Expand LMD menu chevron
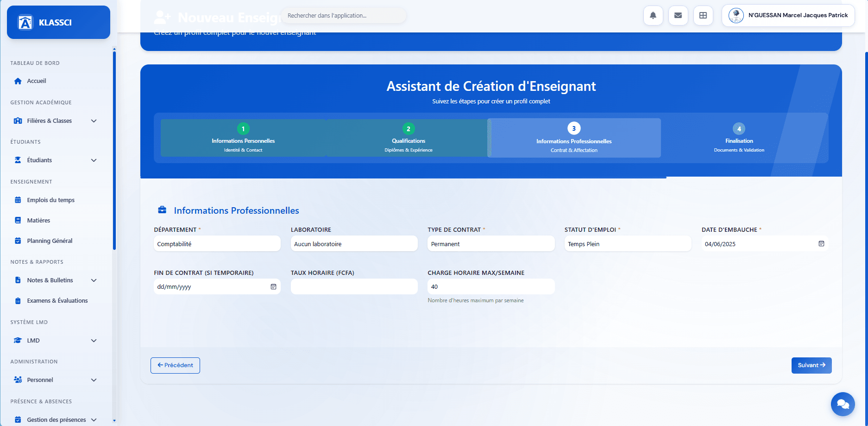Viewport: 868px width, 426px height. pyautogui.click(x=94, y=341)
